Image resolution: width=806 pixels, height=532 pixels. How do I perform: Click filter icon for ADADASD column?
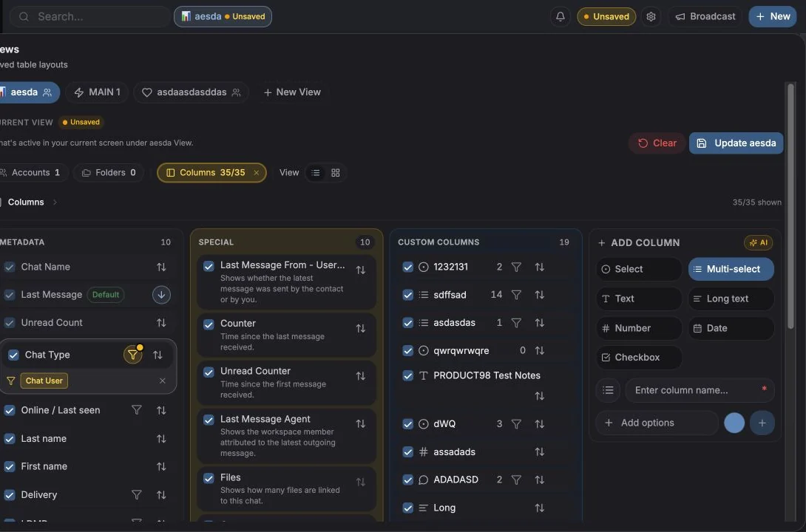(516, 480)
